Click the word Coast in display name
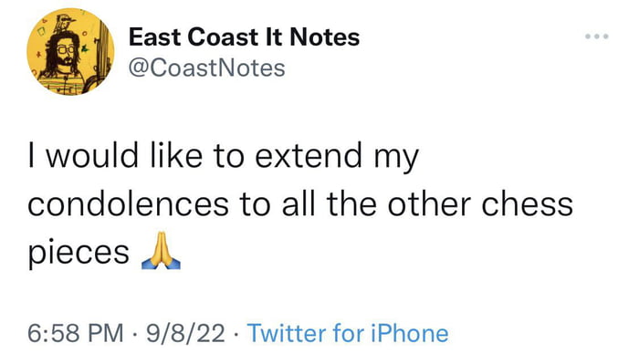 (x=223, y=37)
